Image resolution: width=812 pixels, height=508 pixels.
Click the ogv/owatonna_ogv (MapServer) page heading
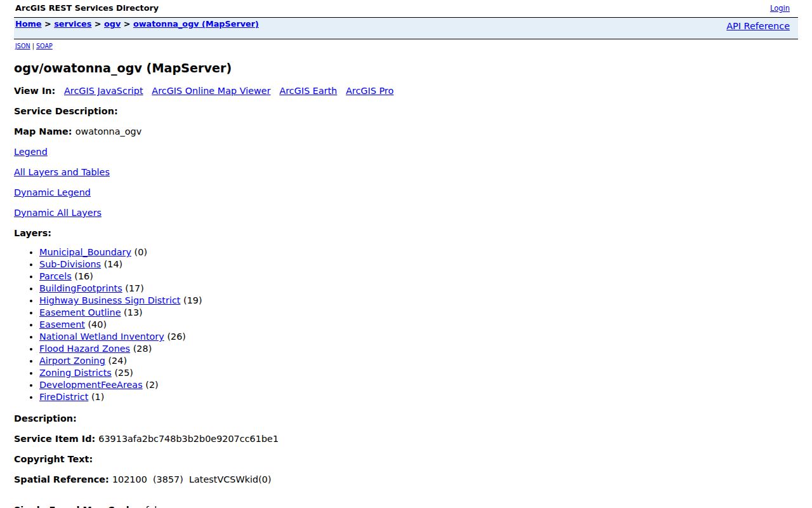click(122, 68)
